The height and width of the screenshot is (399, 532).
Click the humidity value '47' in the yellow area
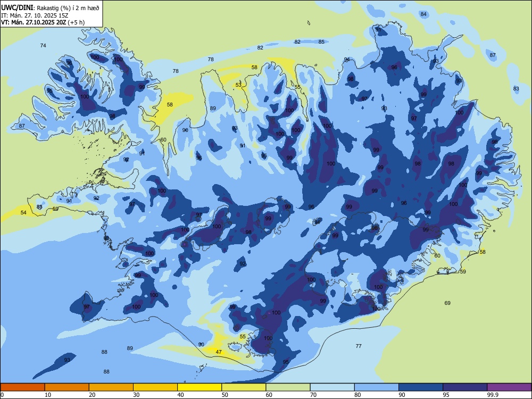pos(219,352)
